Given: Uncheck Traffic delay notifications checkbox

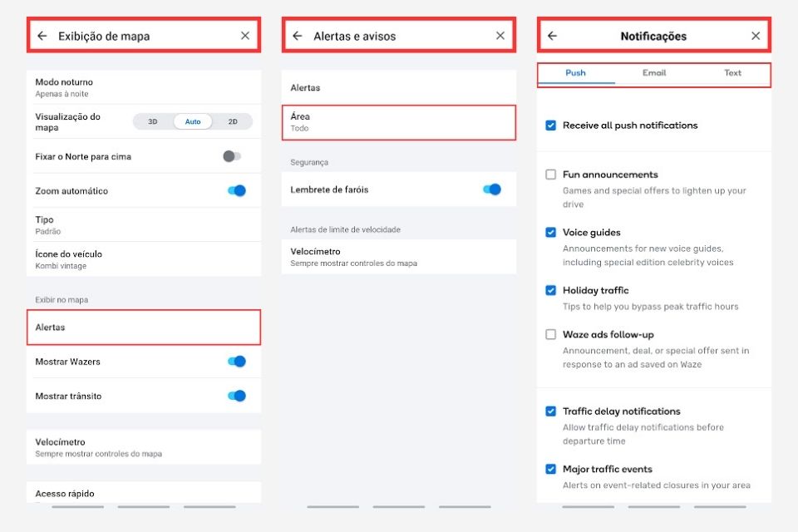Looking at the screenshot, I should tap(550, 411).
